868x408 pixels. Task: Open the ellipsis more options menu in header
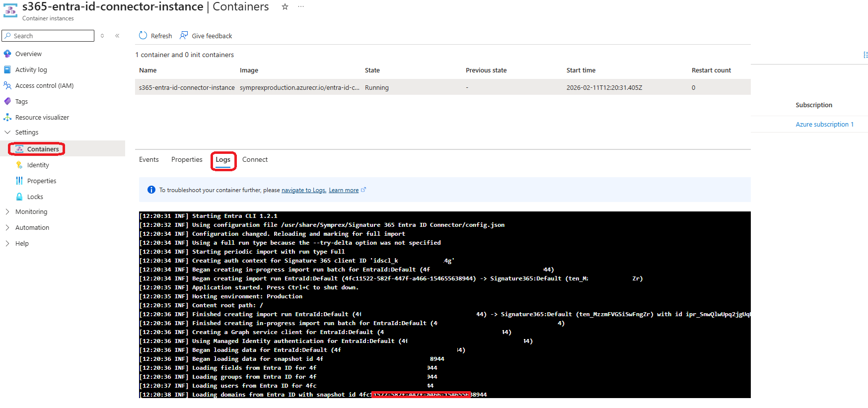(301, 7)
